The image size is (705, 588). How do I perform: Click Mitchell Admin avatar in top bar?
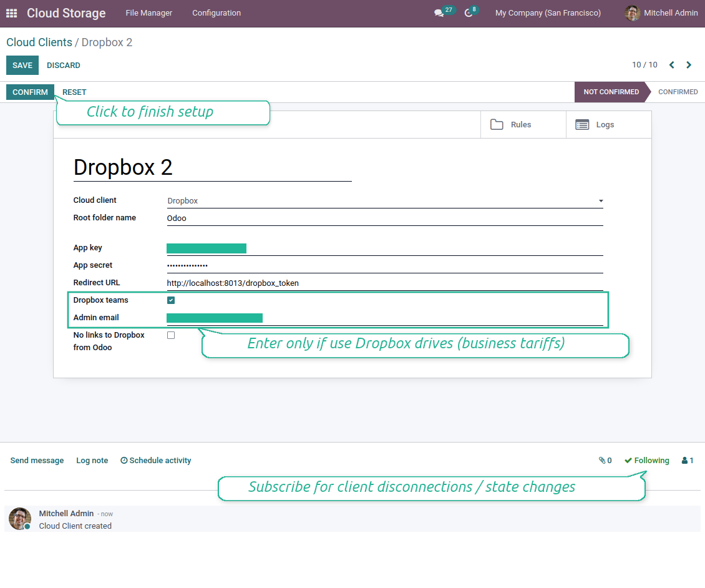tap(632, 13)
